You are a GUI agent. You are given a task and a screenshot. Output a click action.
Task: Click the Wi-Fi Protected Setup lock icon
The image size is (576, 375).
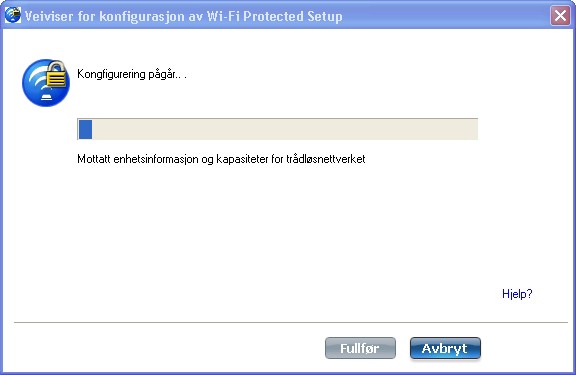click(46, 83)
